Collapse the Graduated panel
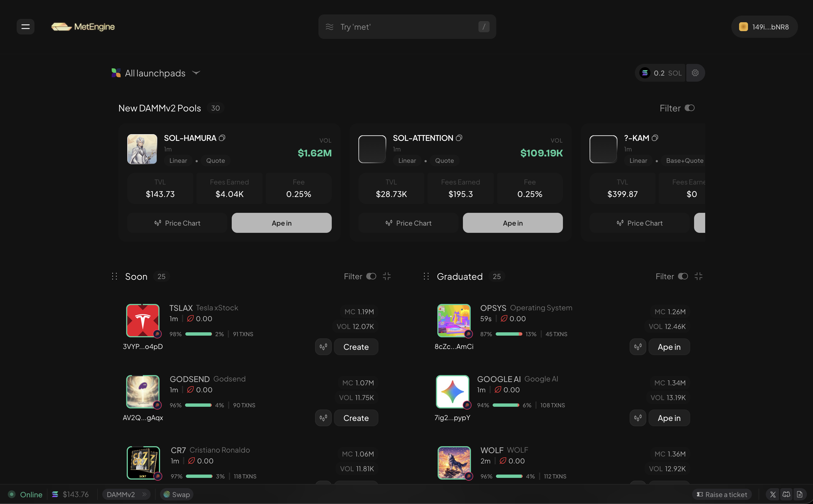The width and height of the screenshot is (813, 504). 698,276
